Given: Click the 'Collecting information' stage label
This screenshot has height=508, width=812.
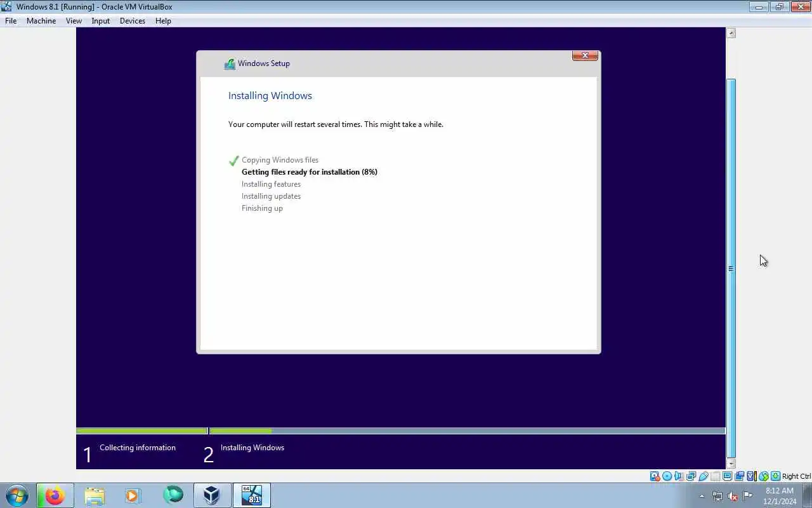Looking at the screenshot, I should tap(138, 448).
